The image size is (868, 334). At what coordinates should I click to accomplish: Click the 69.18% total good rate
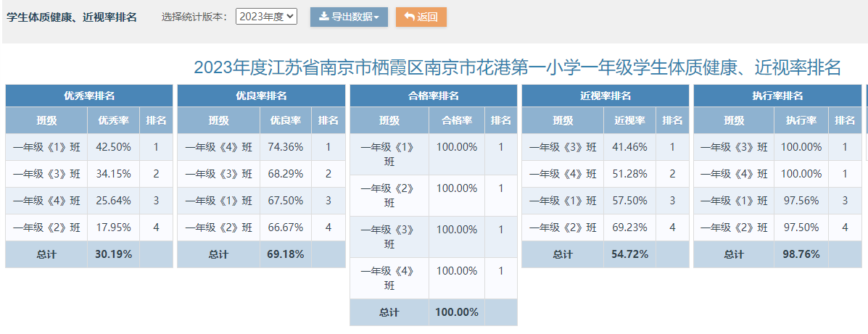click(x=286, y=254)
